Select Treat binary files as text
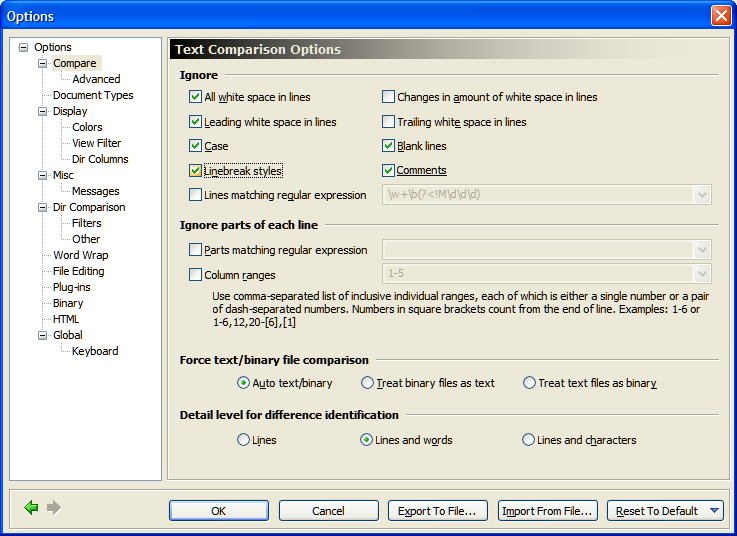This screenshot has width=737, height=536. [367, 383]
